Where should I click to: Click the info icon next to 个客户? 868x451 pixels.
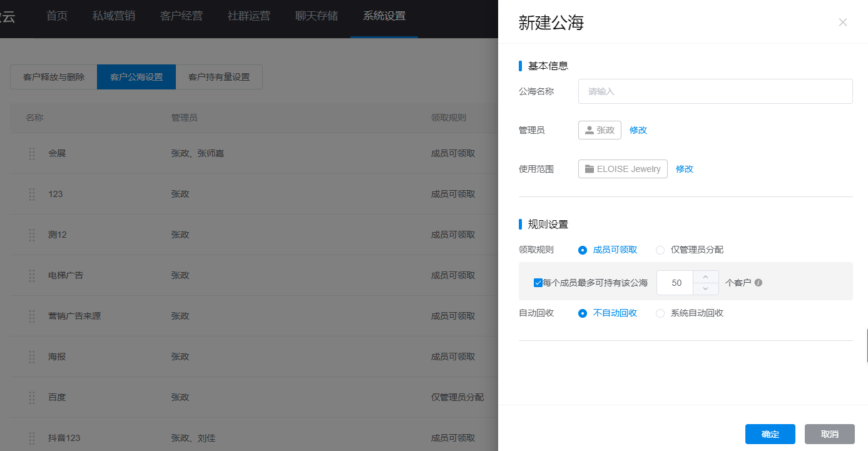(758, 283)
